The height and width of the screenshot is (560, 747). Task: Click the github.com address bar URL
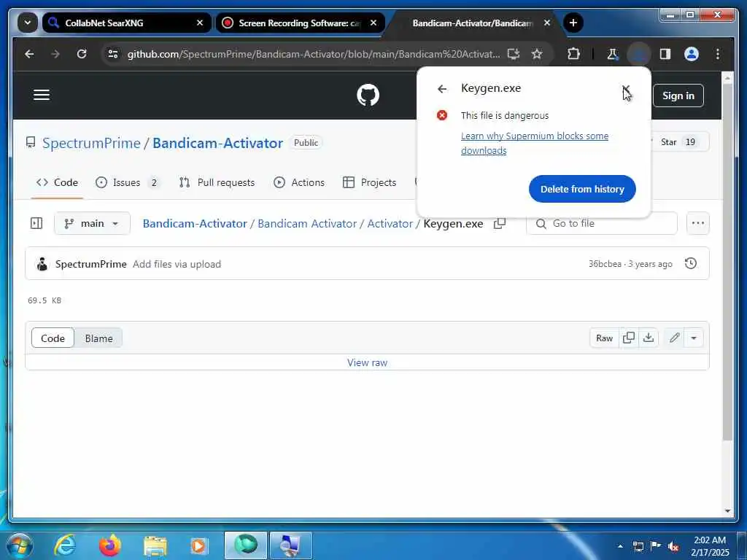point(314,54)
